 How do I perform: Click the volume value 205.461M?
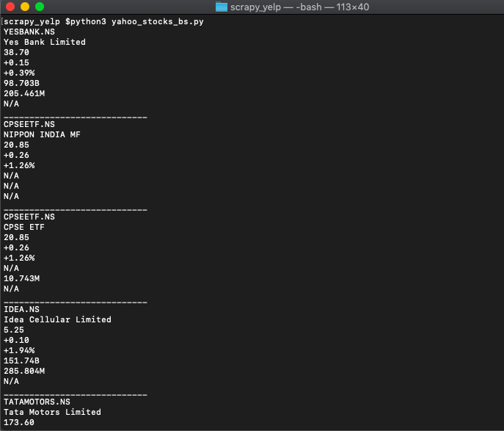[x=24, y=93]
